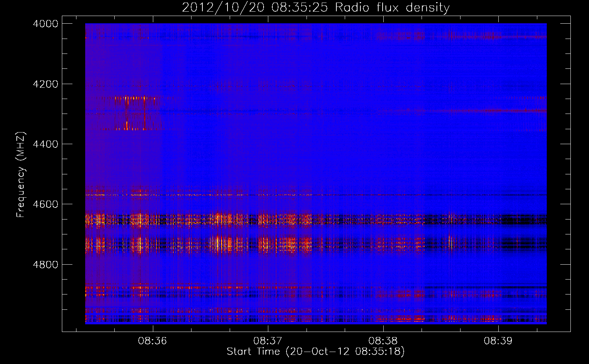Click the plot title "2012/10/20 08:35:25 Radio flux density"
This screenshot has width=589, height=364.
[x=316, y=8]
